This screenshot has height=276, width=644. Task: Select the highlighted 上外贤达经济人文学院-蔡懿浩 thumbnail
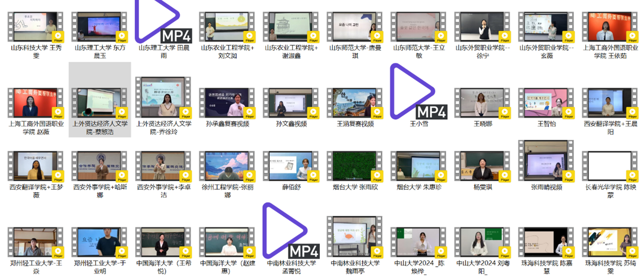tap(100, 102)
